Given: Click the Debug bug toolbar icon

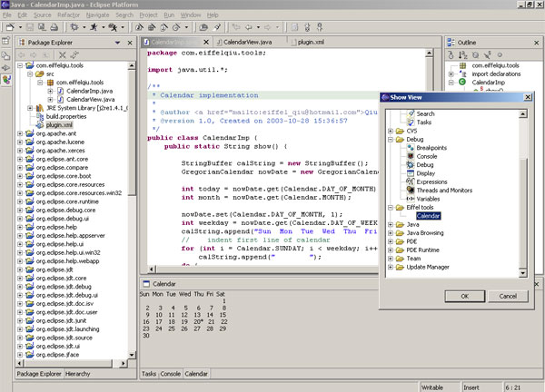Looking at the screenshot, I should tap(74, 27).
